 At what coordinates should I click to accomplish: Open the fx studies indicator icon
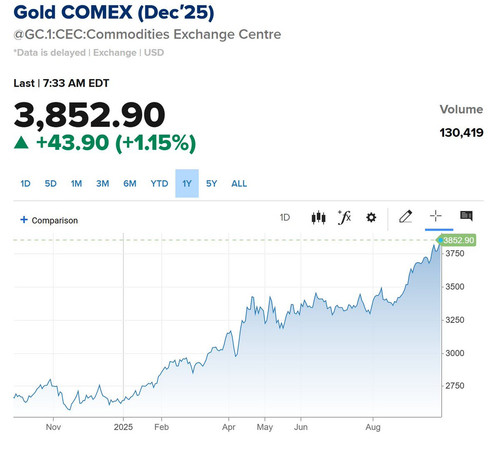click(345, 218)
